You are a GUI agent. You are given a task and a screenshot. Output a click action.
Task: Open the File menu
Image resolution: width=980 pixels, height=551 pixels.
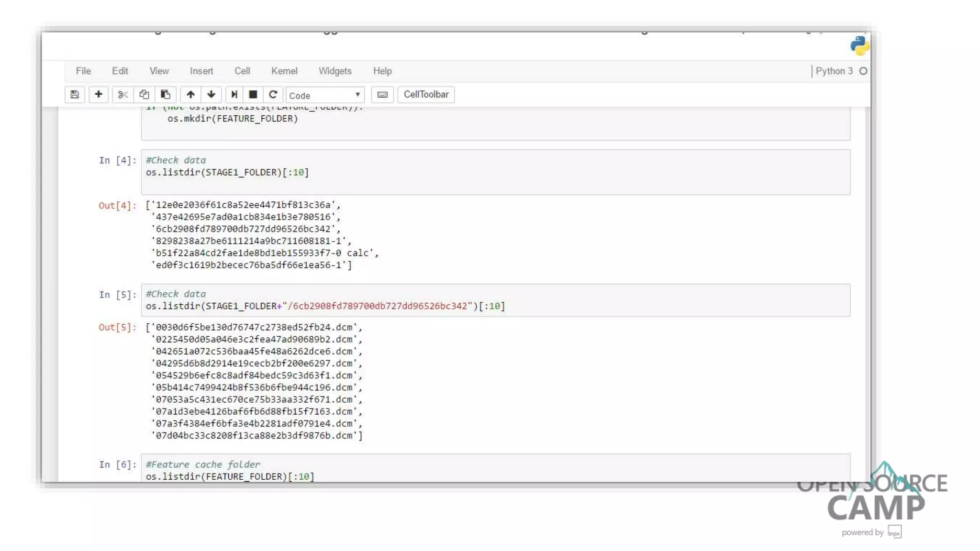click(83, 71)
